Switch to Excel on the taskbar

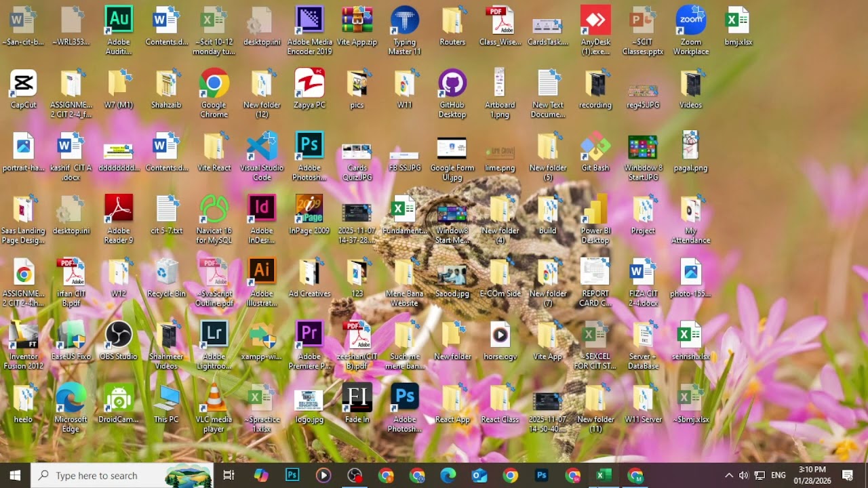click(604, 476)
